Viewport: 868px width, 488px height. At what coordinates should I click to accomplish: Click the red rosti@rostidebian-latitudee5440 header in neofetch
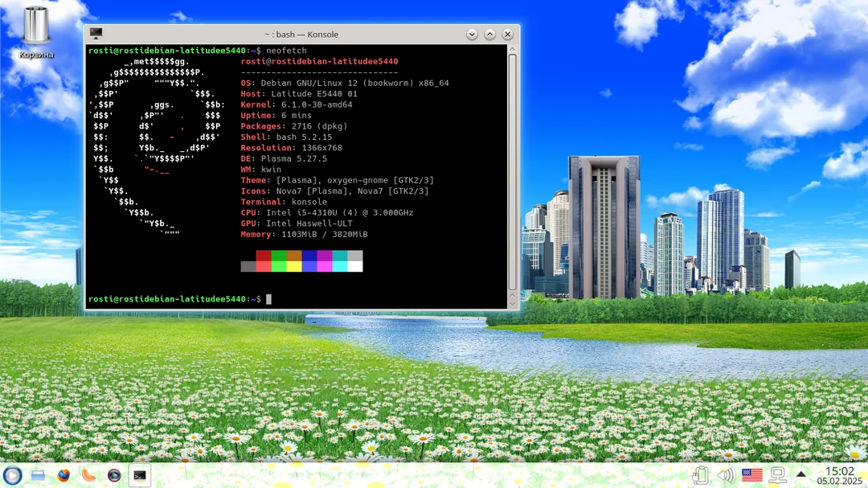pyautogui.click(x=319, y=61)
